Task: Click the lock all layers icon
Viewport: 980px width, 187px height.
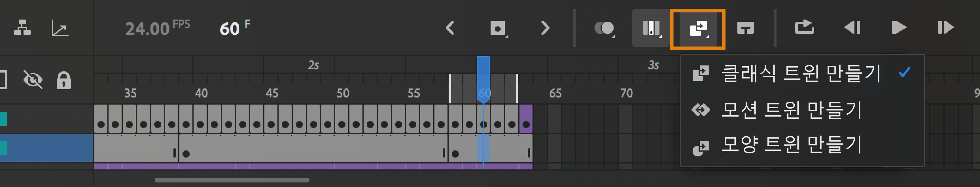Action: 63,80
